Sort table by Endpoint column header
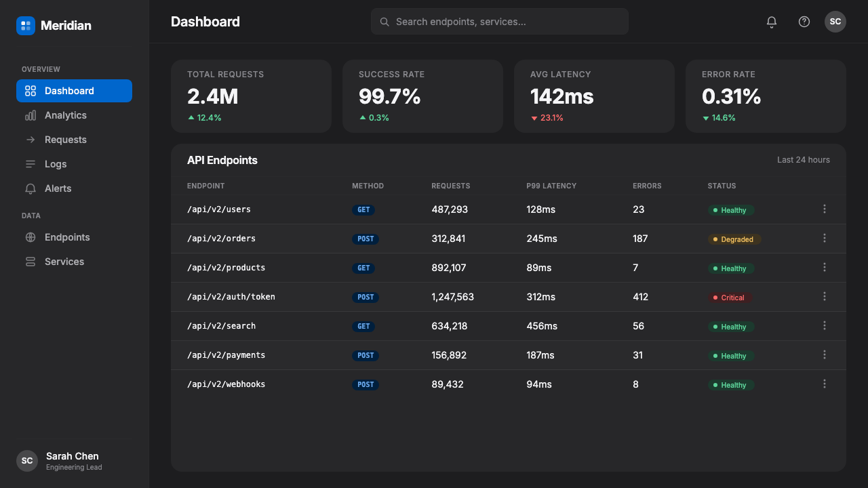The image size is (868, 488). tap(206, 186)
